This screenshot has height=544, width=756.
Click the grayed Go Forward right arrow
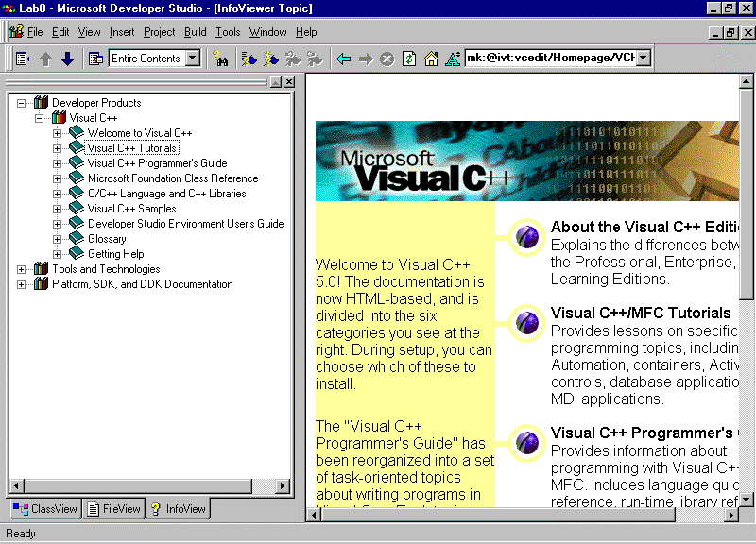point(366,59)
